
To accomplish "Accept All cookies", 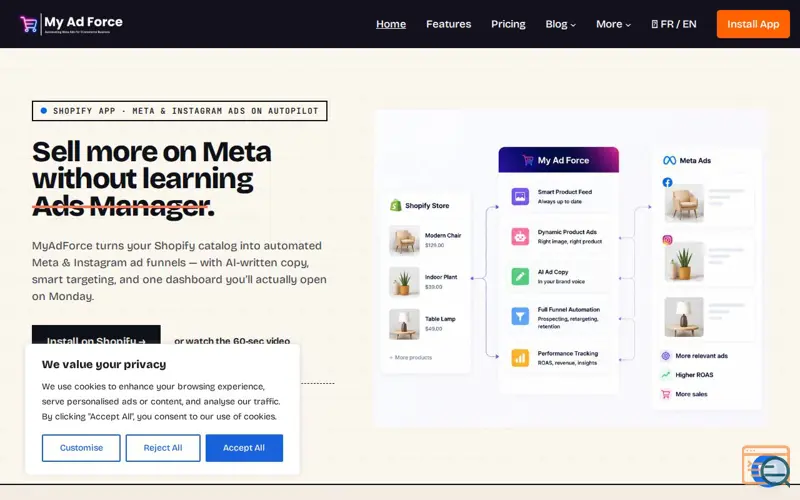I will [244, 448].
